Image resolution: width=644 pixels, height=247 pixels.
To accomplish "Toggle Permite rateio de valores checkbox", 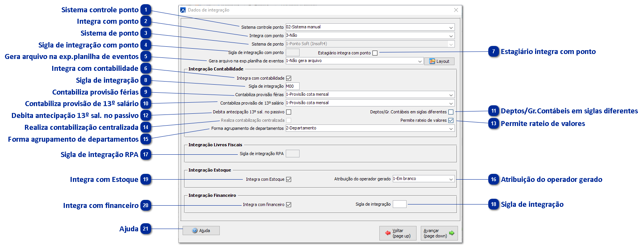I will click(x=451, y=121).
